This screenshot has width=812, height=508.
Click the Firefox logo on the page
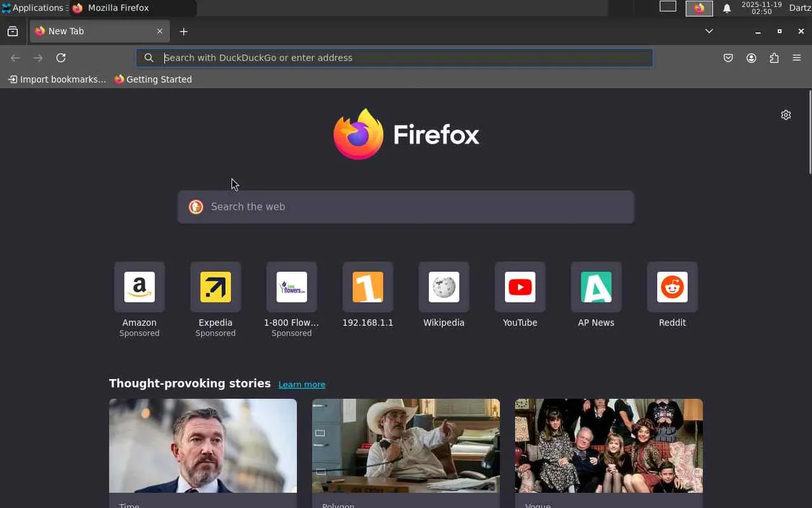coord(406,134)
